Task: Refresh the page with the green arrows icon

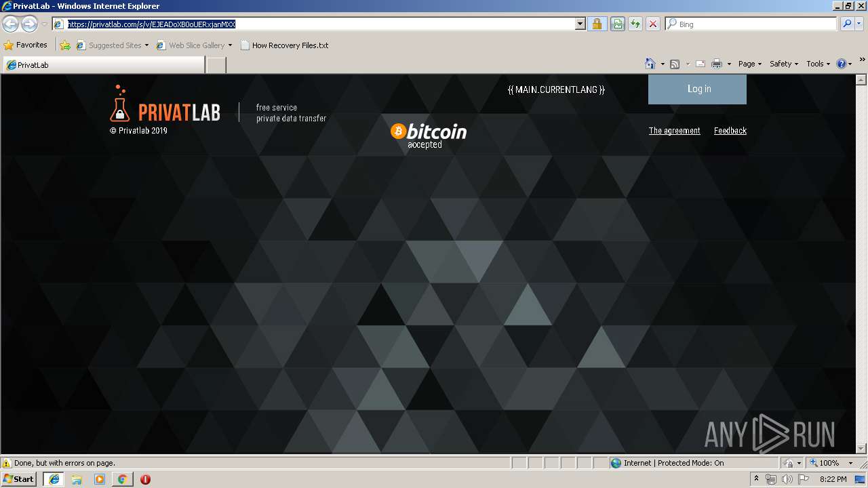Action: click(635, 24)
